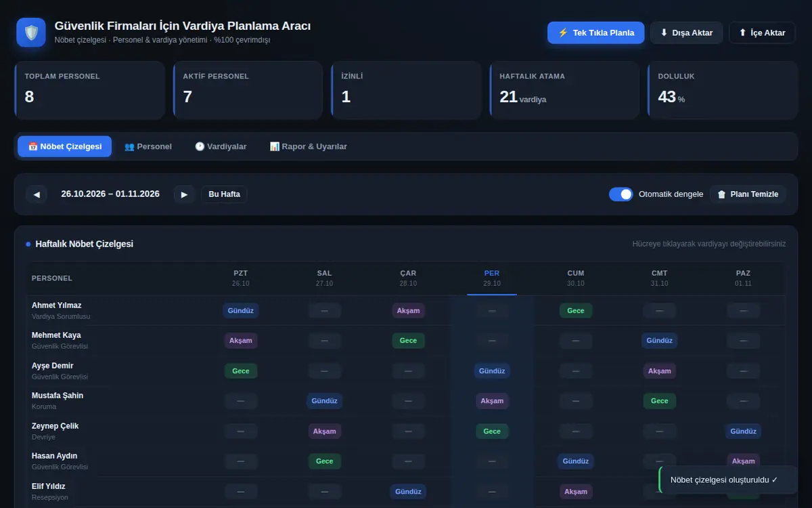
Task: Open the Vardiyalar tab
Action: [x=221, y=146]
